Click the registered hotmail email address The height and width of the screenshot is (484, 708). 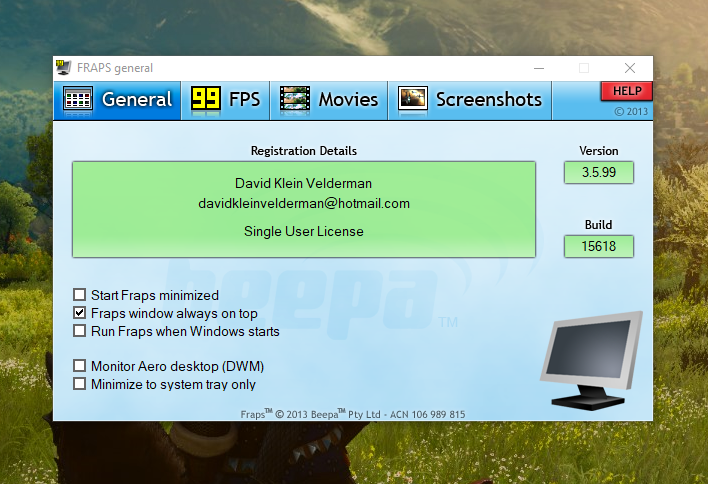click(x=304, y=204)
